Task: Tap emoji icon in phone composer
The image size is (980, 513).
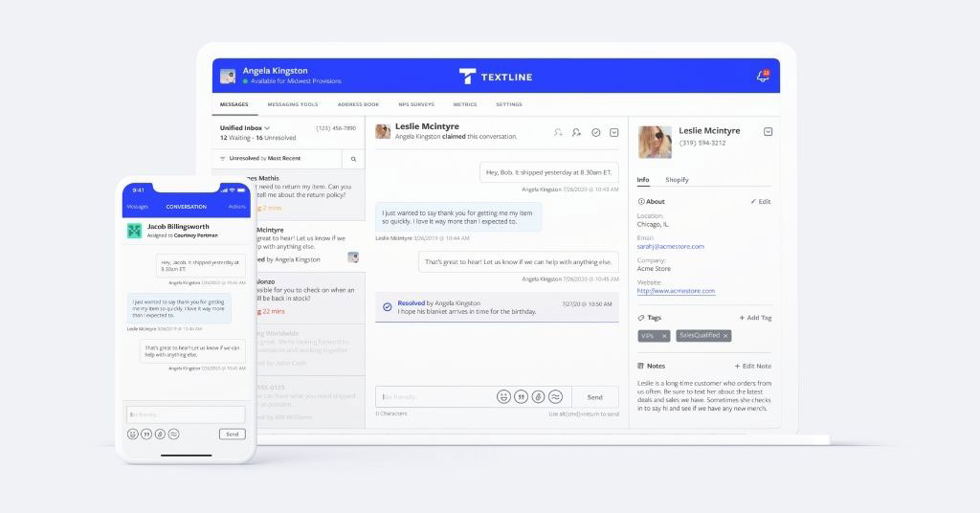Action: tap(132, 435)
